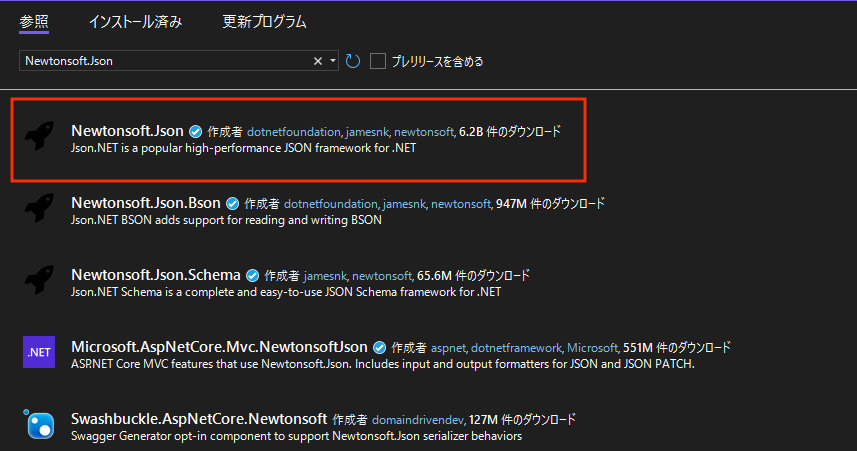857x451 pixels.
Task: Click the 65.6M 件のダウンロード count
Action: [473, 276]
